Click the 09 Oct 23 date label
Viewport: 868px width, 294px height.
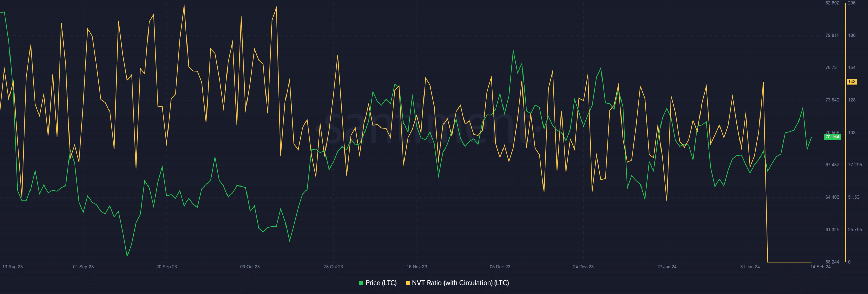pos(250,267)
